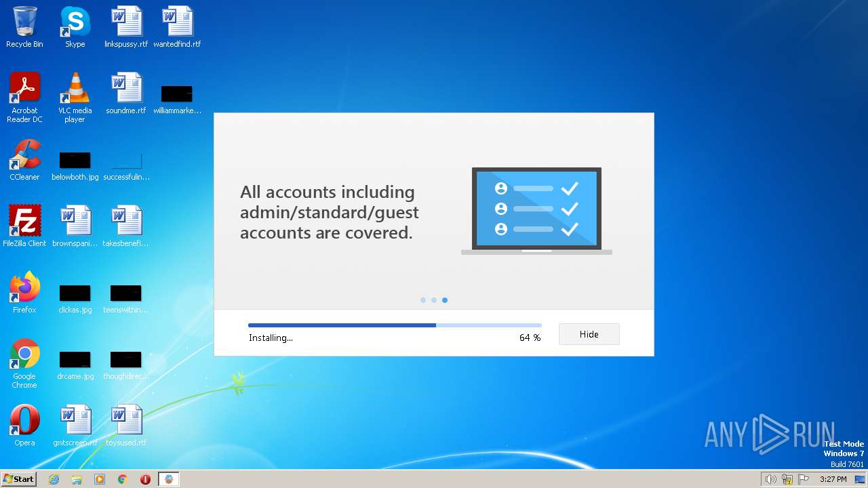Switch to installer taskbar button
The width and height of the screenshot is (868, 488).
click(169, 479)
